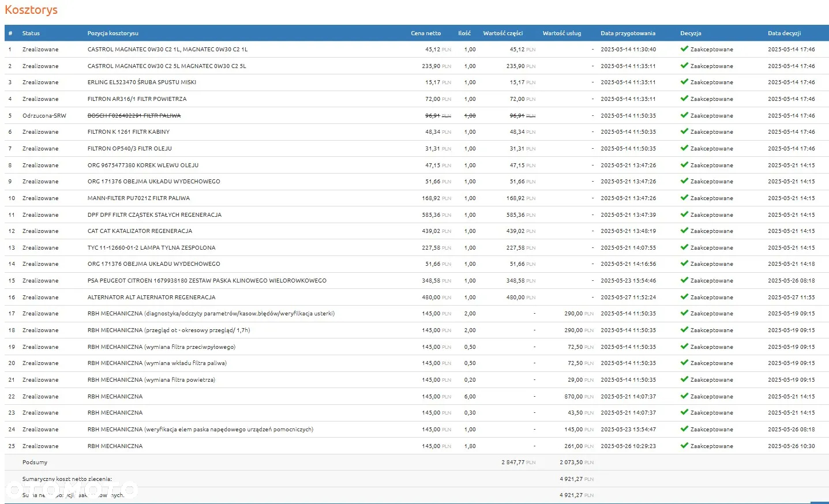Click the 870,00 PLN service value cell
This screenshot has width=829, height=504.
pos(579,396)
